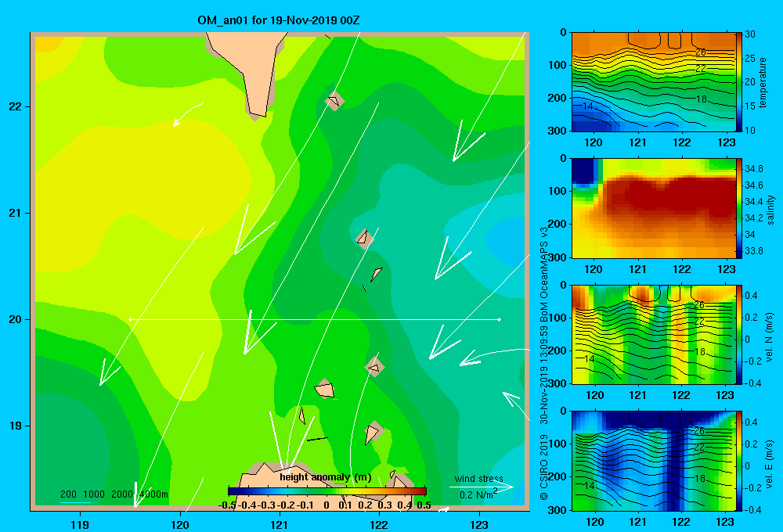
Task: Click the 0.5 value on height anomaly colorbar
Action: 424,505
